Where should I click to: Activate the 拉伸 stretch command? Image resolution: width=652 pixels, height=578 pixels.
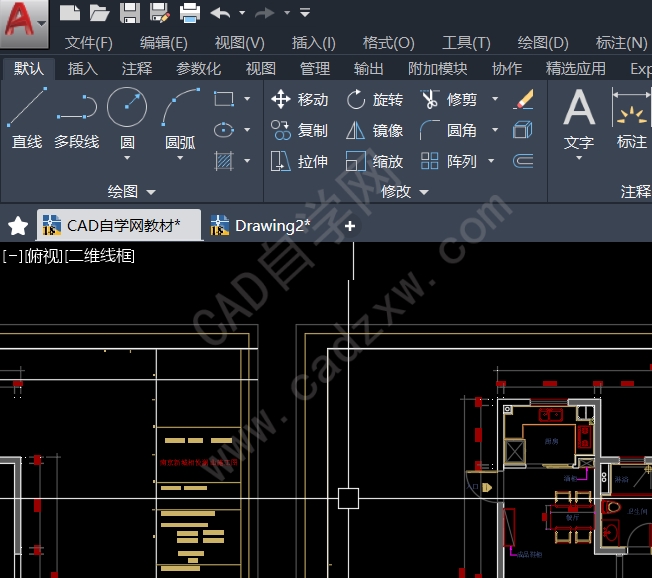tap(299, 161)
